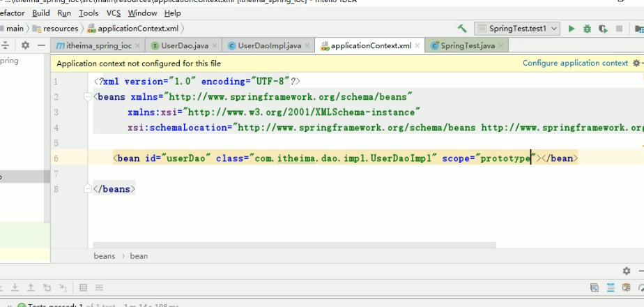Viewport: 644px width, 307px height.
Task: Click the xml version declaration on line 1
Action: 197,82
